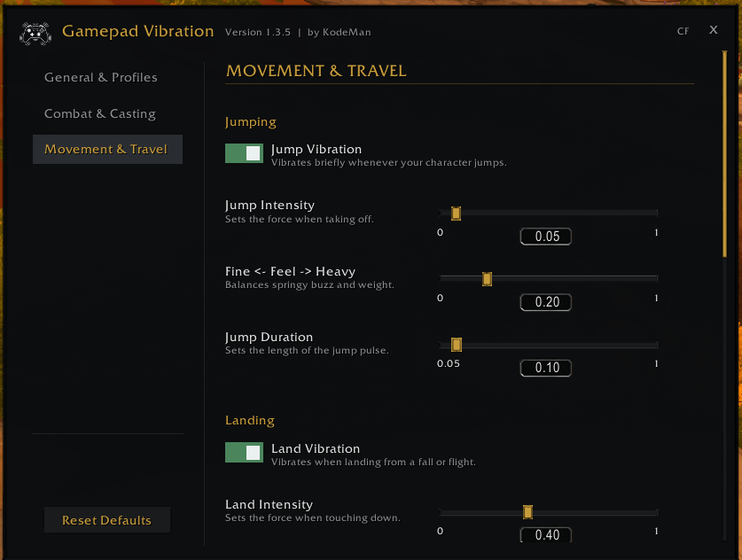Click the Land Intensity value box showing 0.40
This screenshot has width=742, height=560.
[545, 534]
